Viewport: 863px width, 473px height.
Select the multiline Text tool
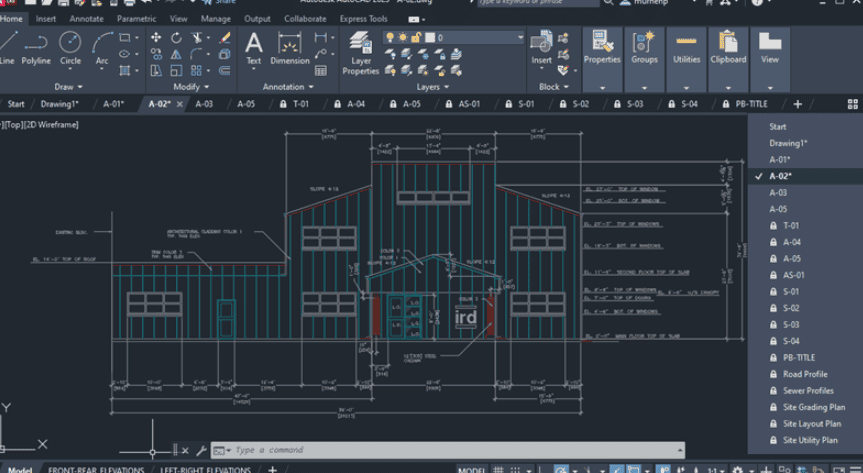tap(254, 46)
